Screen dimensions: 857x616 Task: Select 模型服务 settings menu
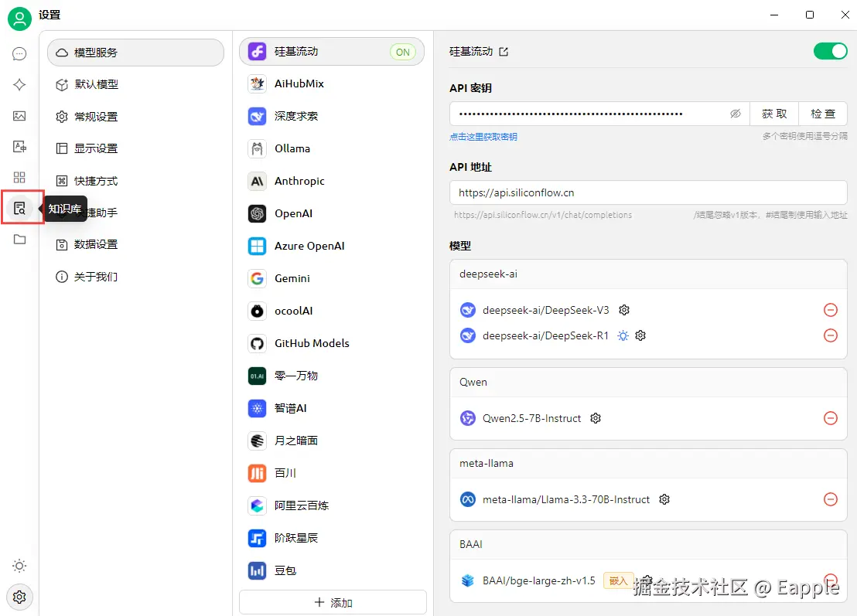pos(135,53)
